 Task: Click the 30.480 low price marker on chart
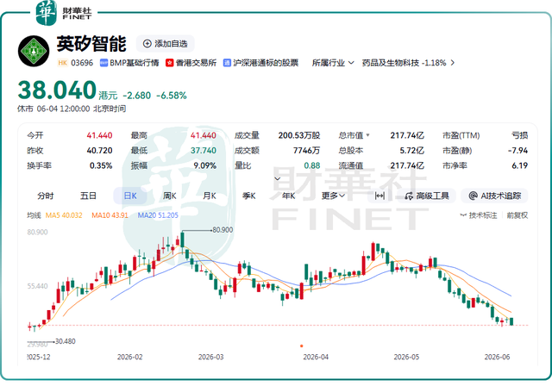66,341
